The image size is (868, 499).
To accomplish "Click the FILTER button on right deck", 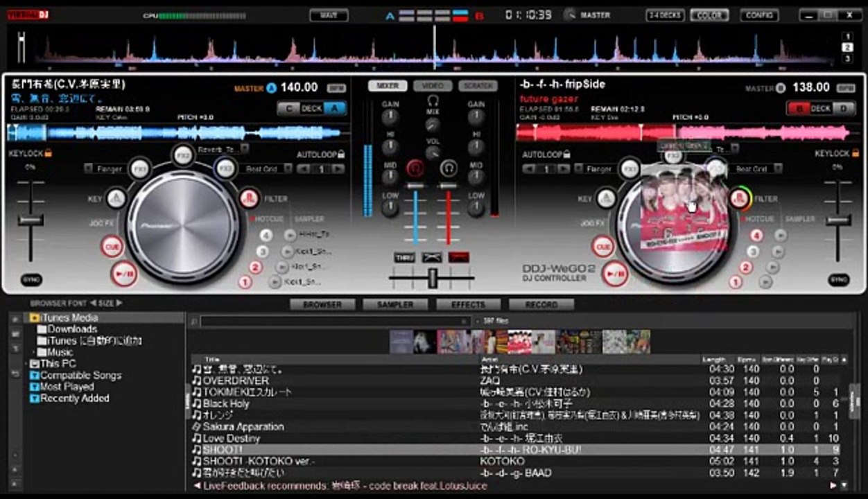I will 741,199.
